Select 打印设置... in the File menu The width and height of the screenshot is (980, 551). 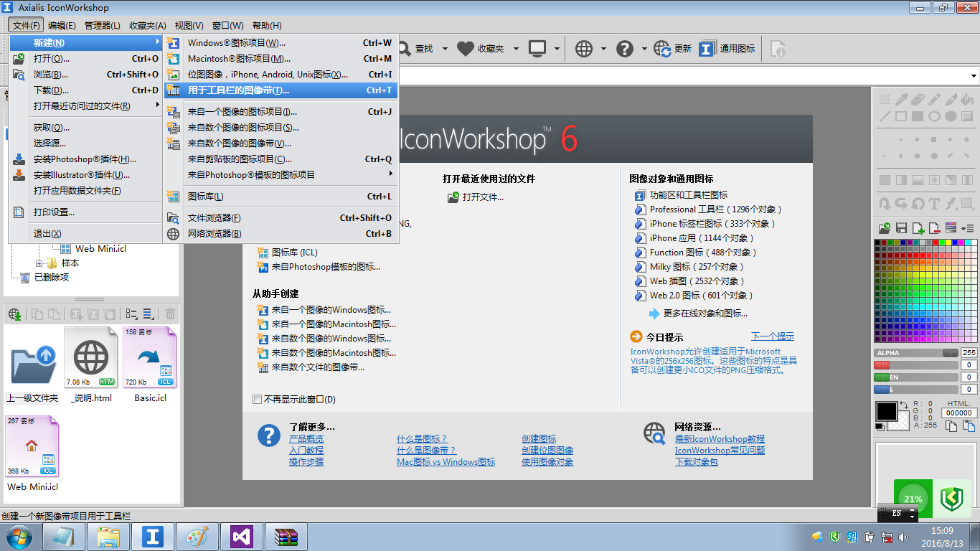[x=86, y=212]
